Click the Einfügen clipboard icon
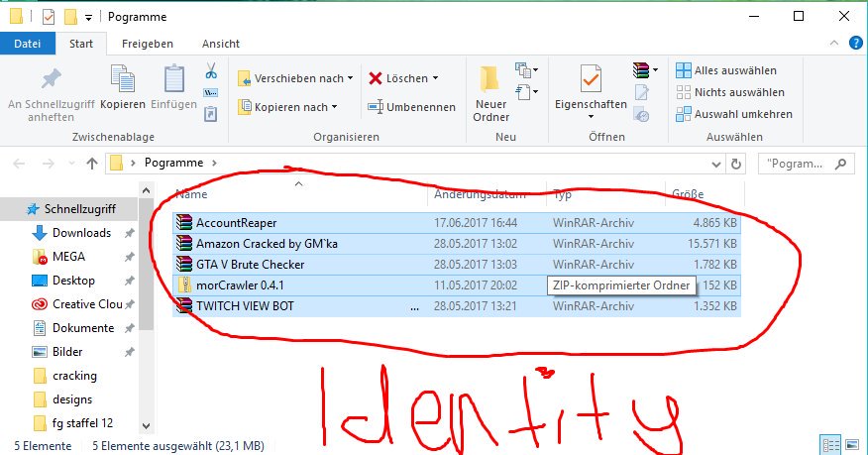The height and width of the screenshot is (455, 868). click(x=173, y=78)
